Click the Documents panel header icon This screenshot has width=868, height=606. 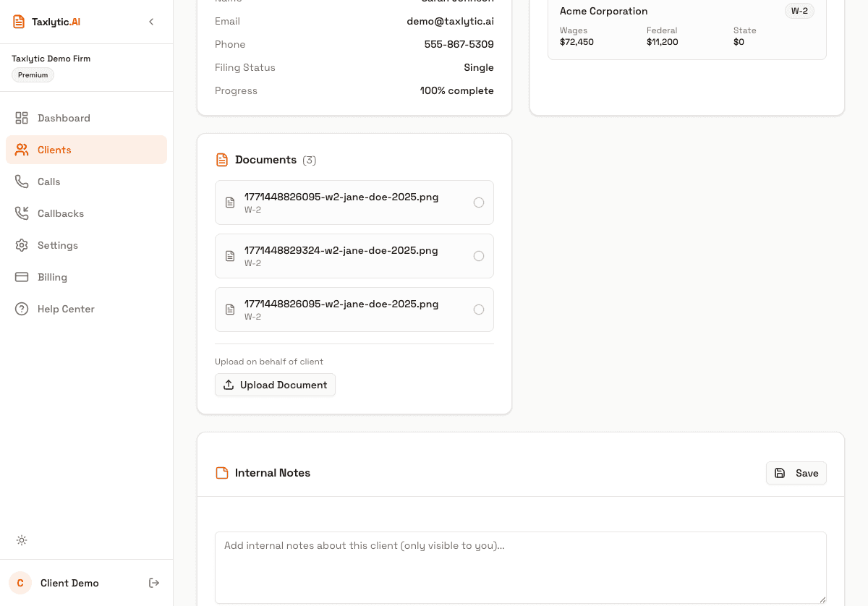222,159
